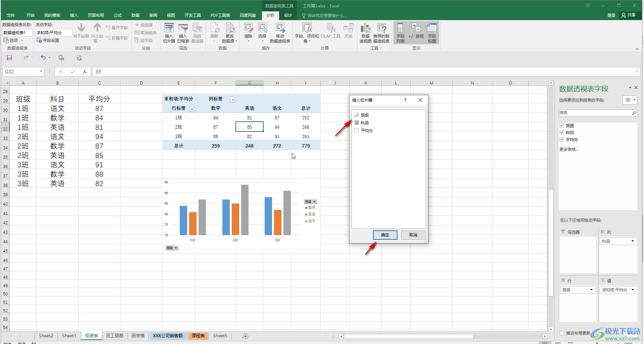This screenshot has height=344, width=644.
Task: Switch to the 设计 ribbon tab
Action: tap(288, 15)
